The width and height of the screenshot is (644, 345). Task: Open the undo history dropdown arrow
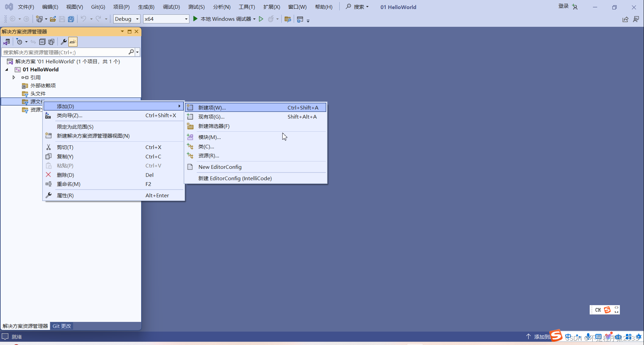tap(91, 19)
